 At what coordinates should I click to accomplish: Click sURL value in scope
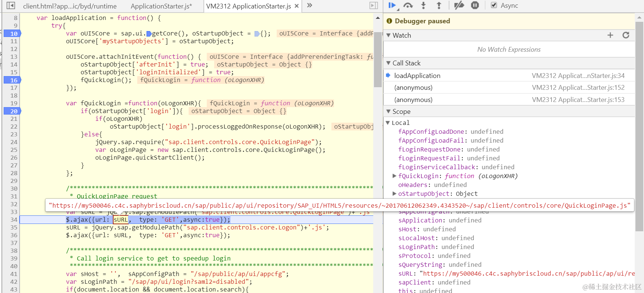click(x=529, y=273)
